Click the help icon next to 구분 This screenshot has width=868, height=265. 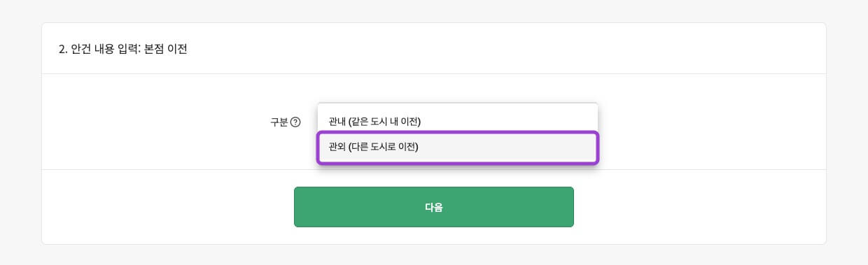295,122
